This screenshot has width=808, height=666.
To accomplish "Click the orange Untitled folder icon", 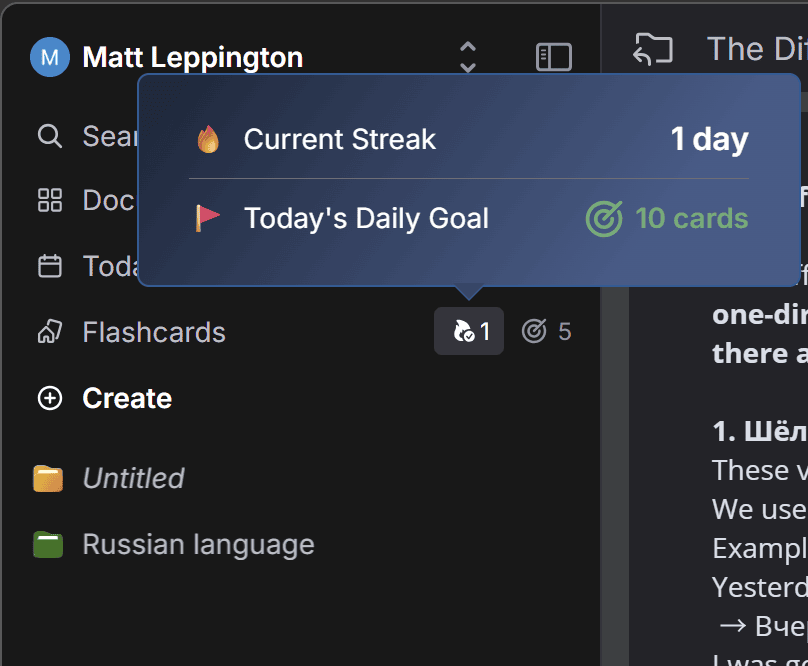I will [x=48, y=478].
